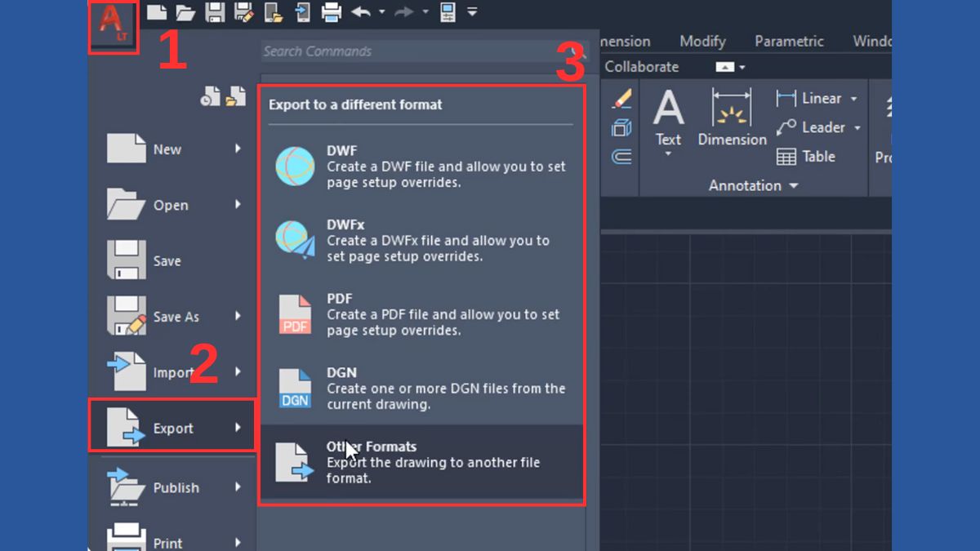980x551 pixels.
Task: Switch to the Collaborate ribbon tab
Action: tap(641, 67)
